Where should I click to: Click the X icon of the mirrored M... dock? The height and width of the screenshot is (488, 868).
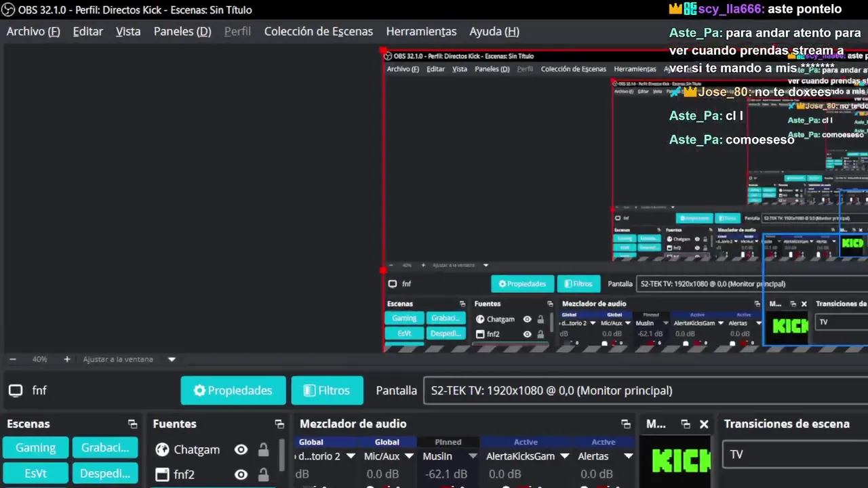(804, 304)
